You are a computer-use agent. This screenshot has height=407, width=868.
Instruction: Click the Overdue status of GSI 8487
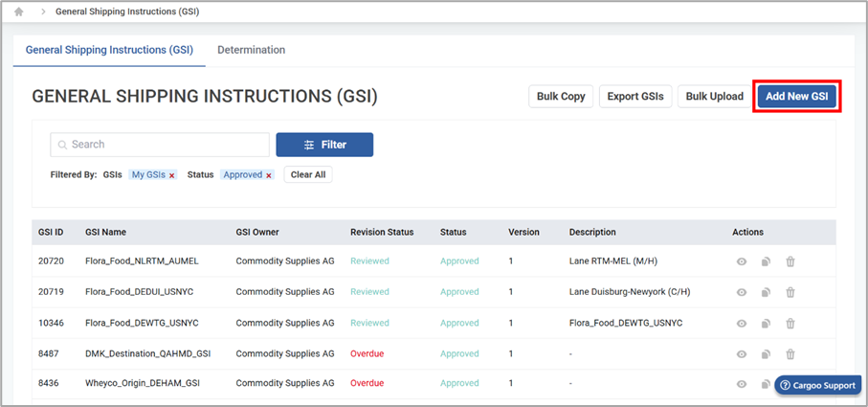(x=367, y=353)
